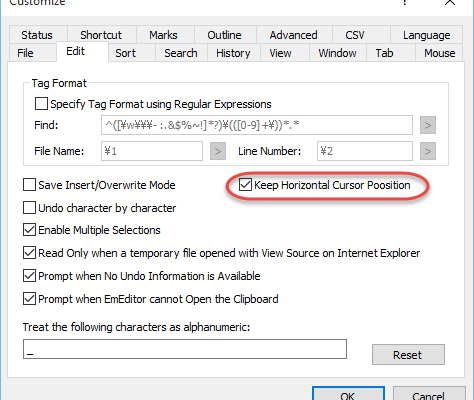Go to the Search tab
The width and height of the screenshot is (474, 400).
pos(181,53)
